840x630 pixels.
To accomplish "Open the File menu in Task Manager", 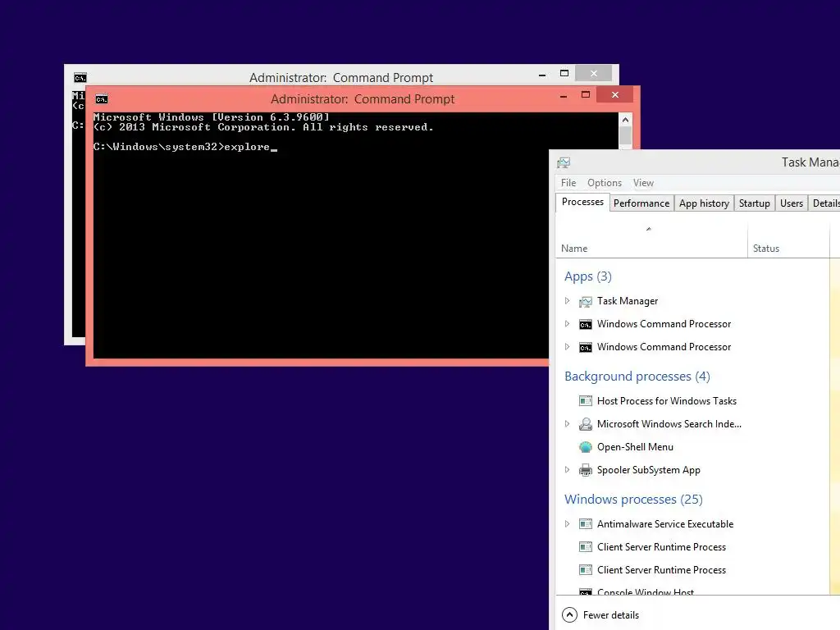I will point(568,183).
